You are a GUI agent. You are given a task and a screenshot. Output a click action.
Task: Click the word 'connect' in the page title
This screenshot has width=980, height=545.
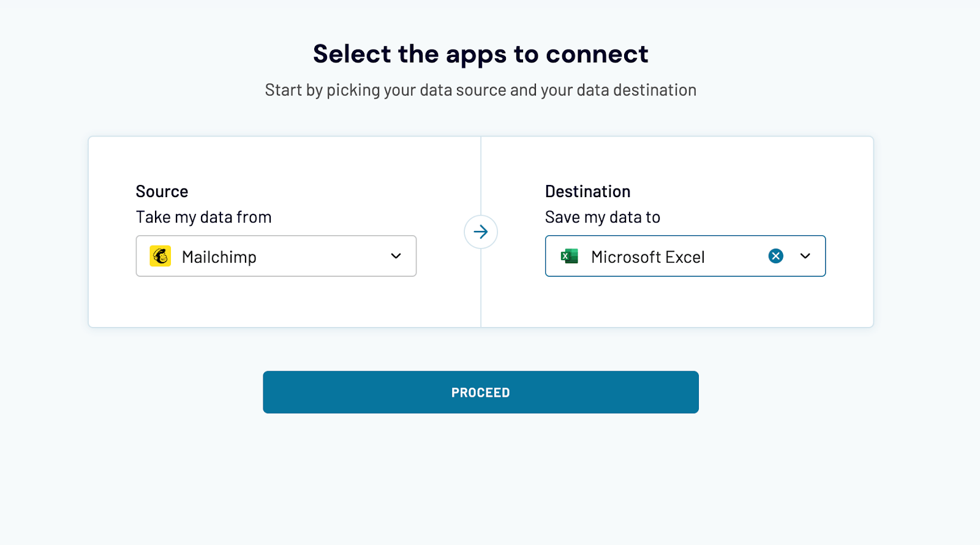pos(597,54)
